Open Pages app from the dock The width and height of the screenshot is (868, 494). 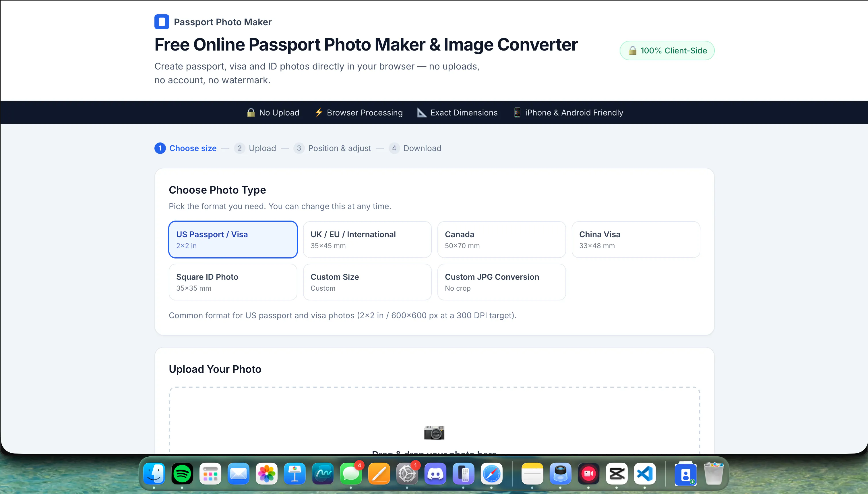click(x=379, y=474)
